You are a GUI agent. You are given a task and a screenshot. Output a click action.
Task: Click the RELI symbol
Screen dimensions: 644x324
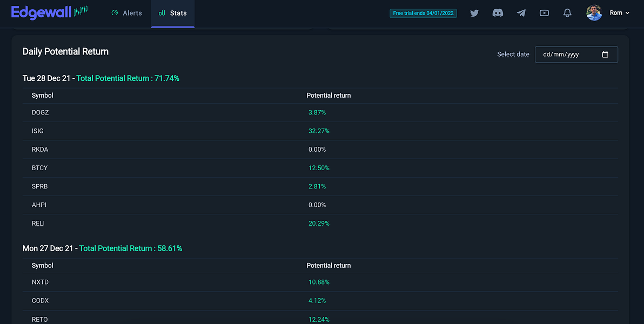coord(38,223)
